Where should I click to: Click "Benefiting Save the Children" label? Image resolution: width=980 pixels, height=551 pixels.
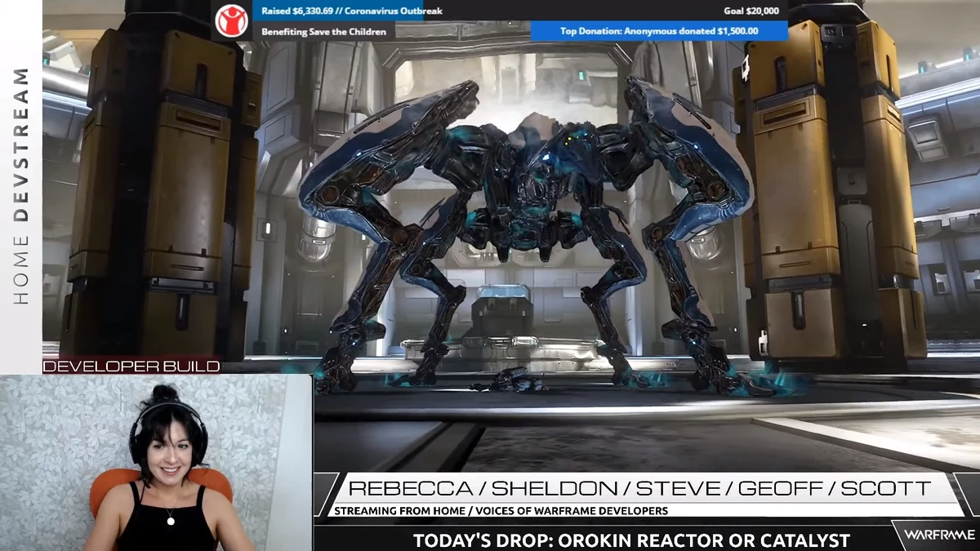pyautogui.click(x=323, y=31)
